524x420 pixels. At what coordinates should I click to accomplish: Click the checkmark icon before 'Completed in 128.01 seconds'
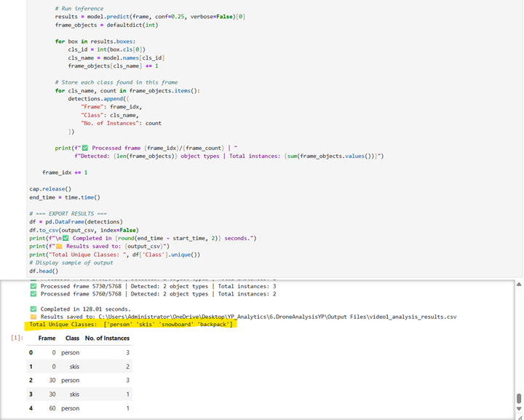[33, 309]
